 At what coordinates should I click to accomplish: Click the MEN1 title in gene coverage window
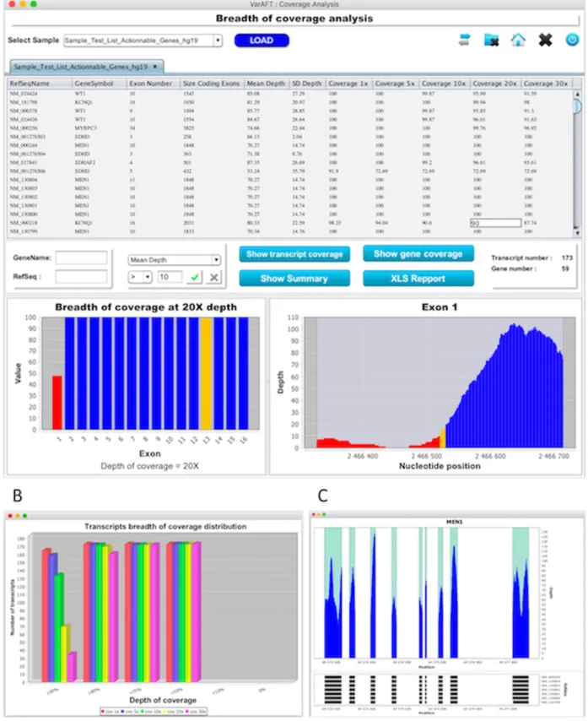(455, 522)
